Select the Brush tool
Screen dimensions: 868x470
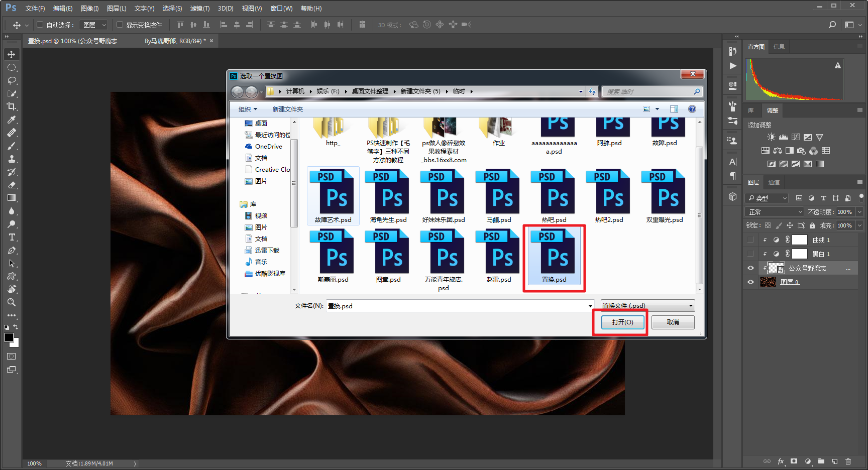point(11,146)
